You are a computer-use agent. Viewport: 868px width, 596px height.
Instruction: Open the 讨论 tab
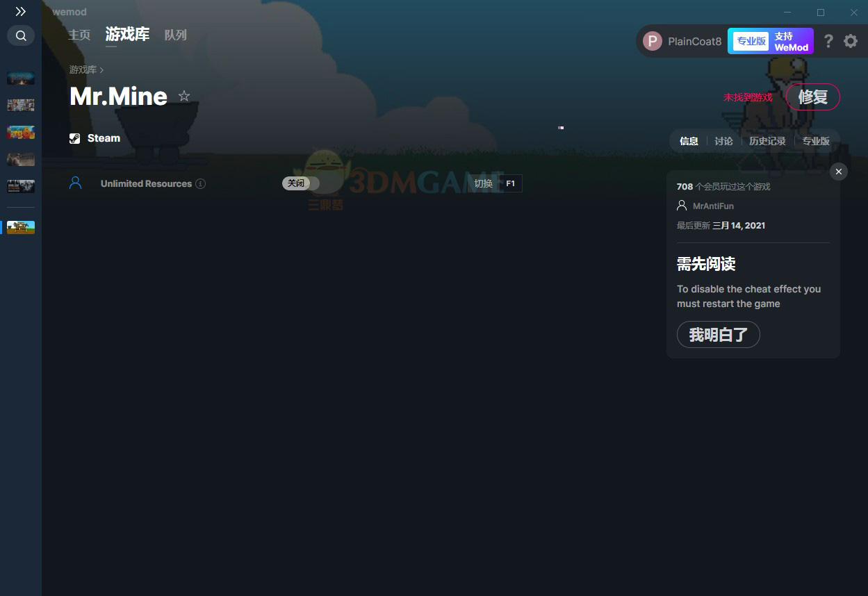(x=723, y=141)
